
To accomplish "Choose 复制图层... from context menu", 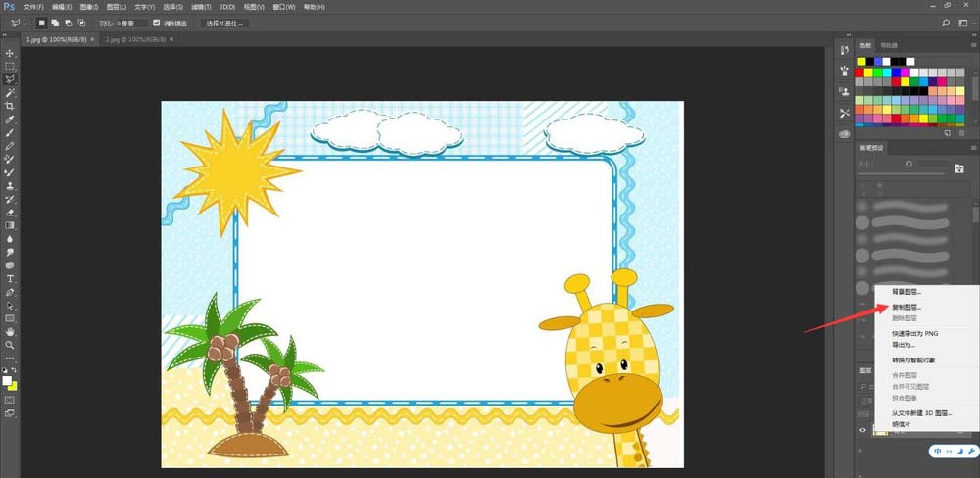I will coord(906,308).
